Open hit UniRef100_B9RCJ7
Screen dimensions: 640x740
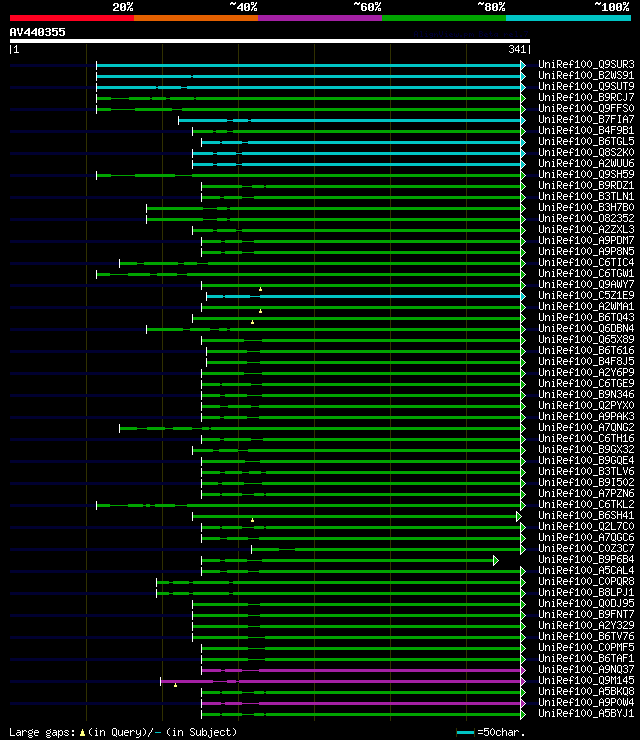[x=586, y=97]
